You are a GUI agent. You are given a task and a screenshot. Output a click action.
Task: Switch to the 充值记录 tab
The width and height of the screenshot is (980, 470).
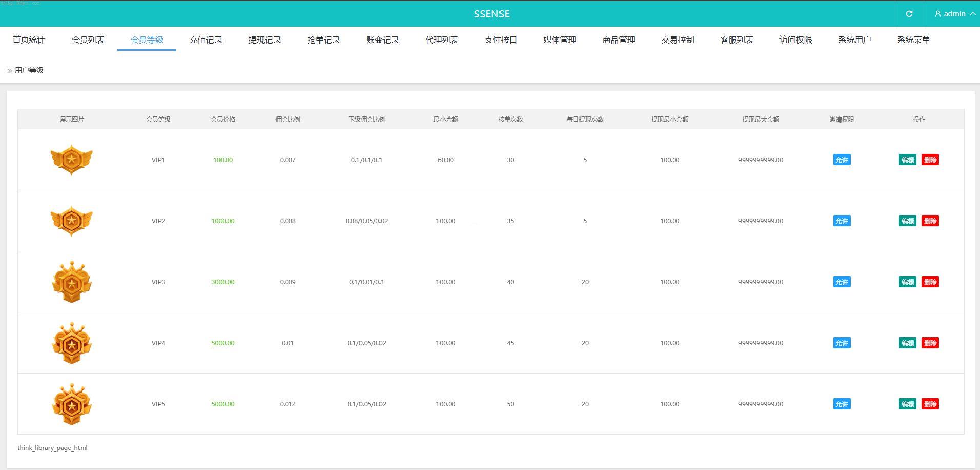206,40
